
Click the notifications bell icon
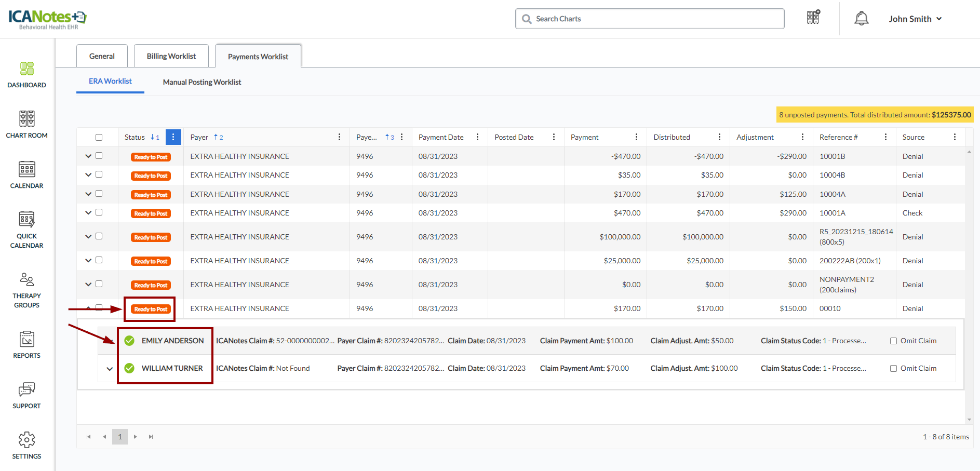tap(861, 19)
